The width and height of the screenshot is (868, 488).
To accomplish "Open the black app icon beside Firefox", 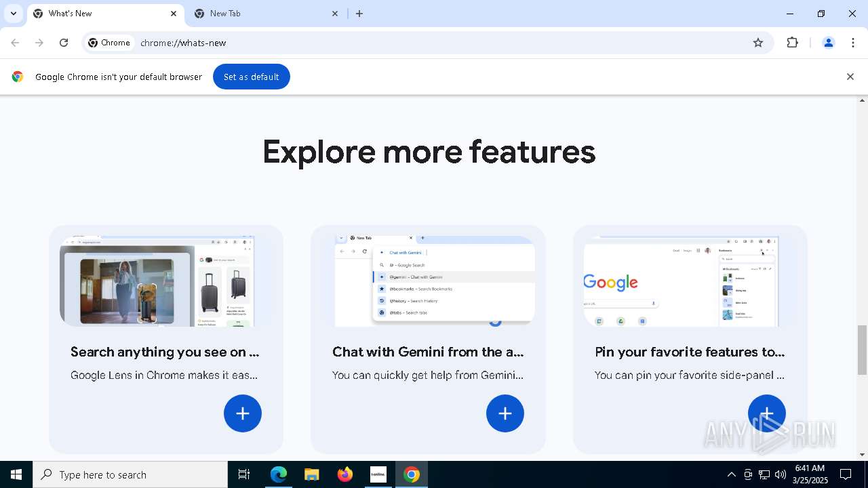I will (378, 474).
